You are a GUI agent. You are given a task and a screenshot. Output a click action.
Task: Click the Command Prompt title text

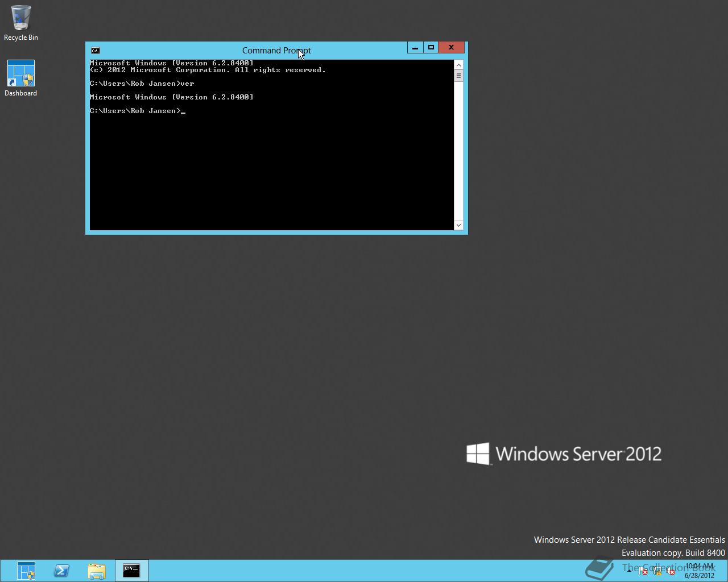click(x=276, y=51)
